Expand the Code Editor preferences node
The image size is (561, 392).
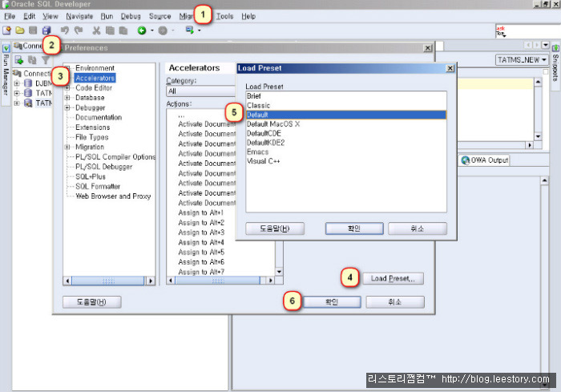(x=67, y=88)
